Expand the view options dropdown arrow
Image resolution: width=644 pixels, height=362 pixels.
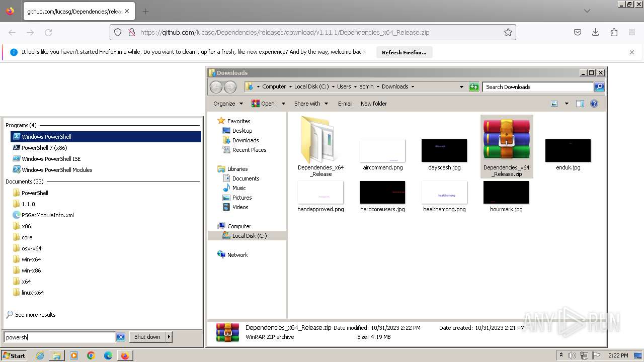[x=567, y=104]
